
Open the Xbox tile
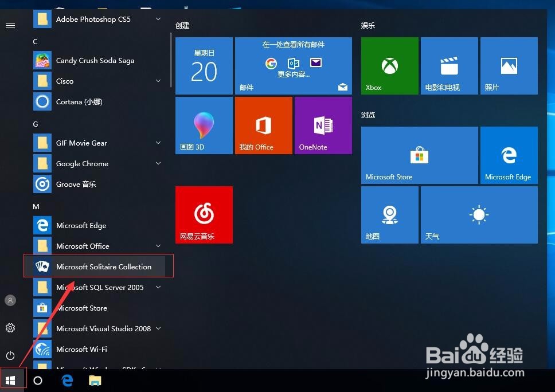390,66
